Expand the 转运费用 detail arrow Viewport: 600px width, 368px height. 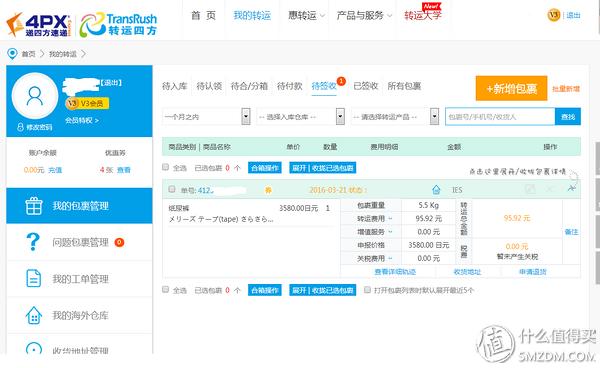point(390,218)
